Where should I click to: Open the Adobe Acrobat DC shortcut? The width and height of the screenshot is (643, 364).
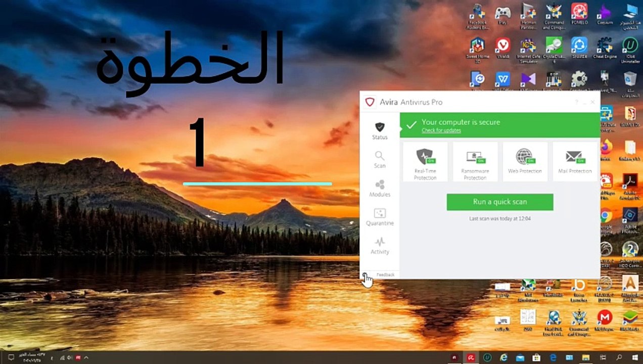pos(630,187)
